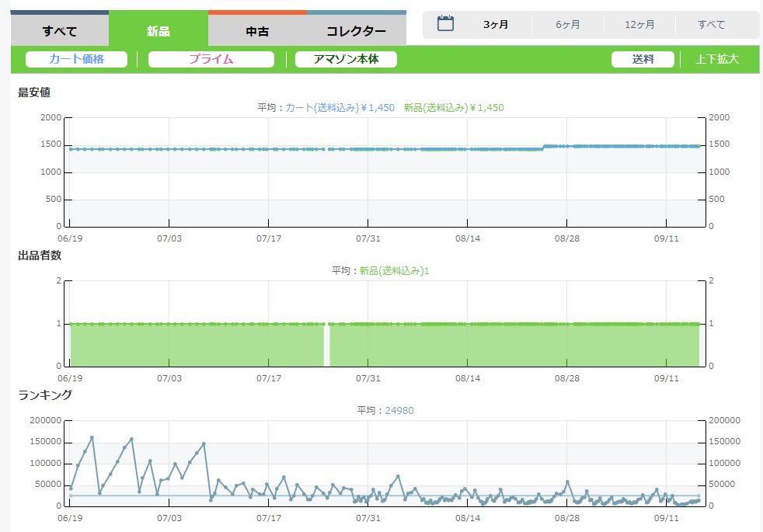Click the 09/11 label under the ranking chart
Image resolution: width=763 pixels, height=532 pixels.
[x=666, y=518]
